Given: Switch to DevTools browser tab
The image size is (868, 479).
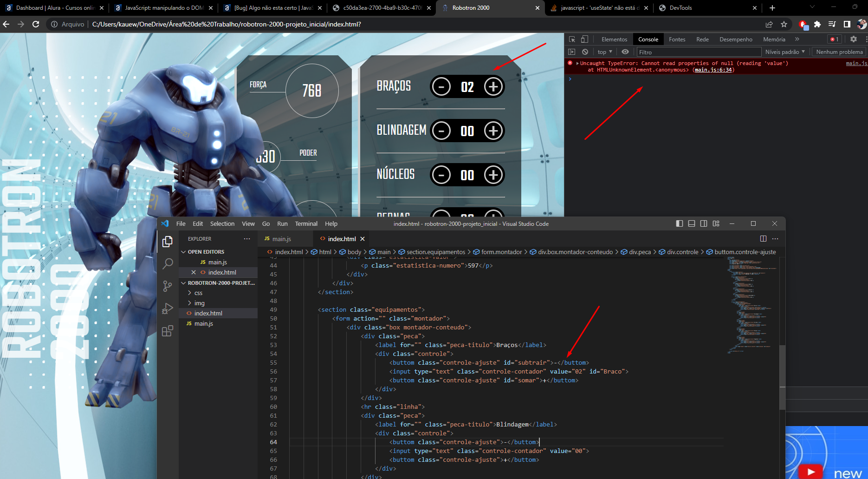Looking at the screenshot, I should pos(707,8).
